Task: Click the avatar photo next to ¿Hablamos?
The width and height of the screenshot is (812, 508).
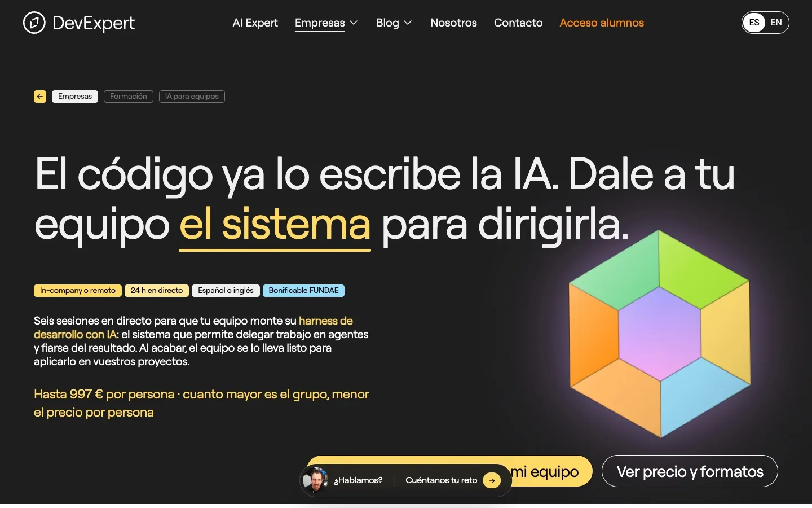Action: click(x=315, y=480)
